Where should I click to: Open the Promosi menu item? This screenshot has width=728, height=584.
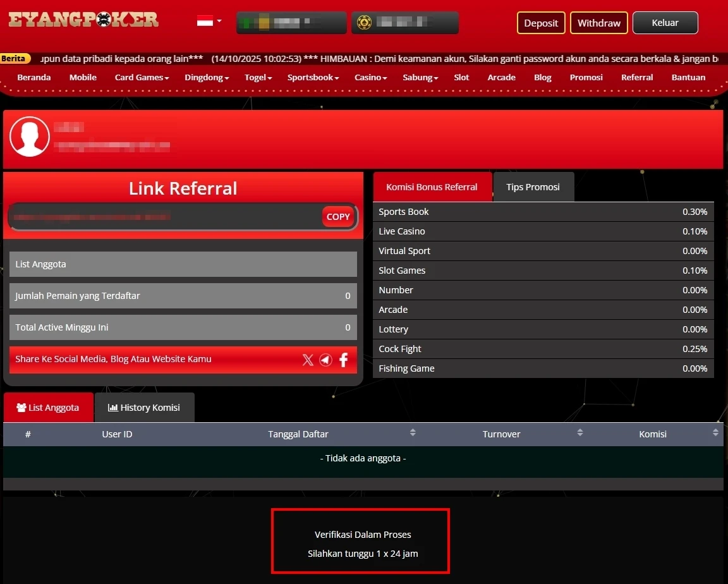(x=586, y=78)
